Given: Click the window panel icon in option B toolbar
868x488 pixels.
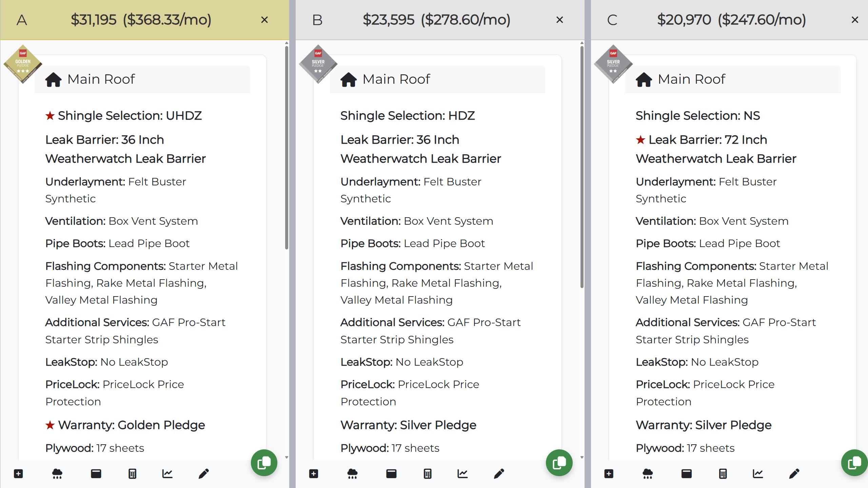Looking at the screenshot, I should (391, 473).
